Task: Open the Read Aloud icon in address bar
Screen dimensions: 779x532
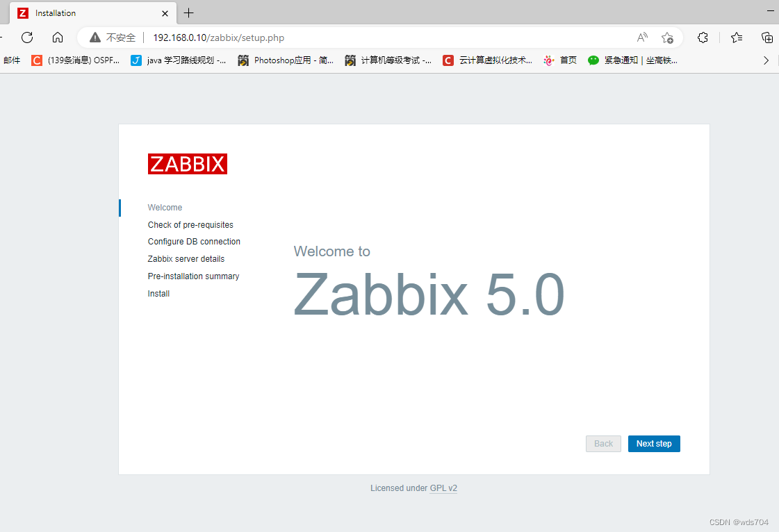Action: pos(642,38)
